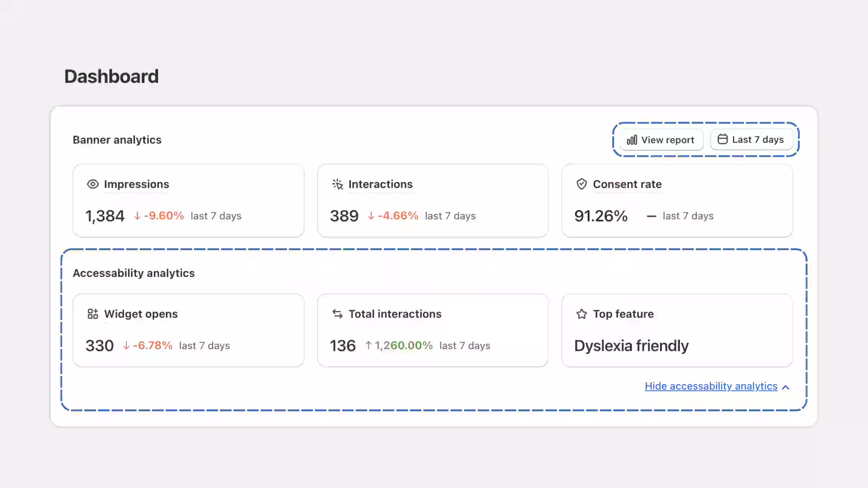Click the eye icon next to Impressions
Image resolution: width=868 pixels, height=488 pixels.
pyautogui.click(x=93, y=184)
